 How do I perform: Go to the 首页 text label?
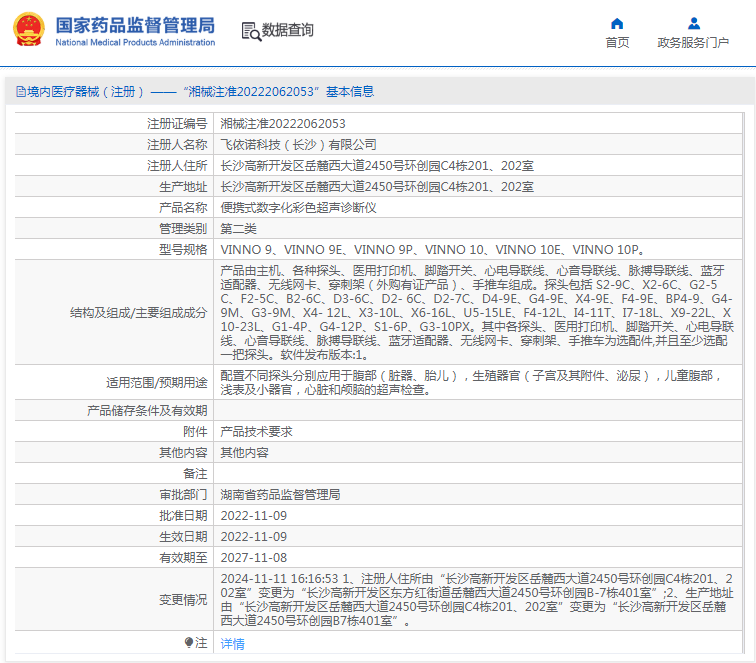[617, 42]
